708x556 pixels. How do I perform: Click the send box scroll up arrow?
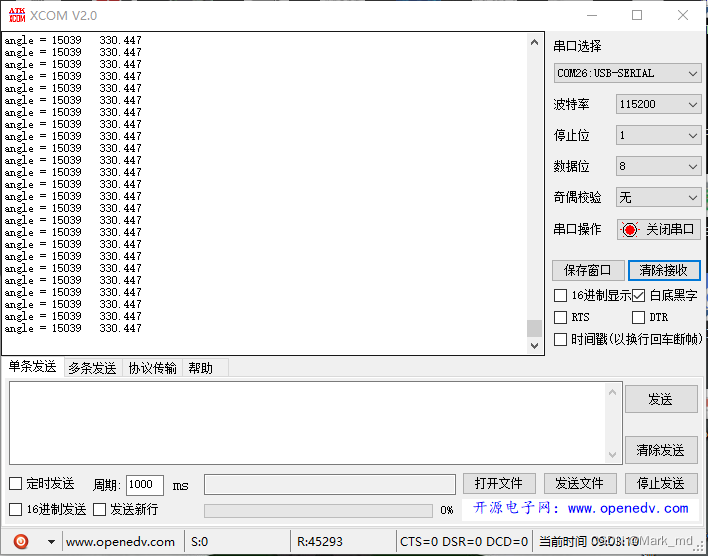click(612, 392)
